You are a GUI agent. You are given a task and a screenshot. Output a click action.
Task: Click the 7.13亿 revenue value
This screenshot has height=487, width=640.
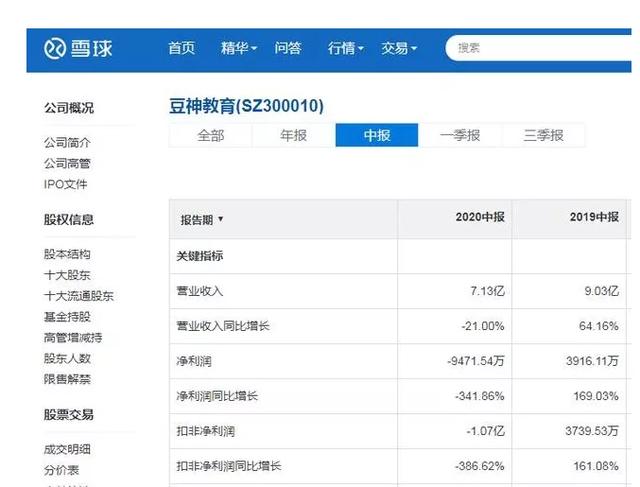tap(487, 291)
